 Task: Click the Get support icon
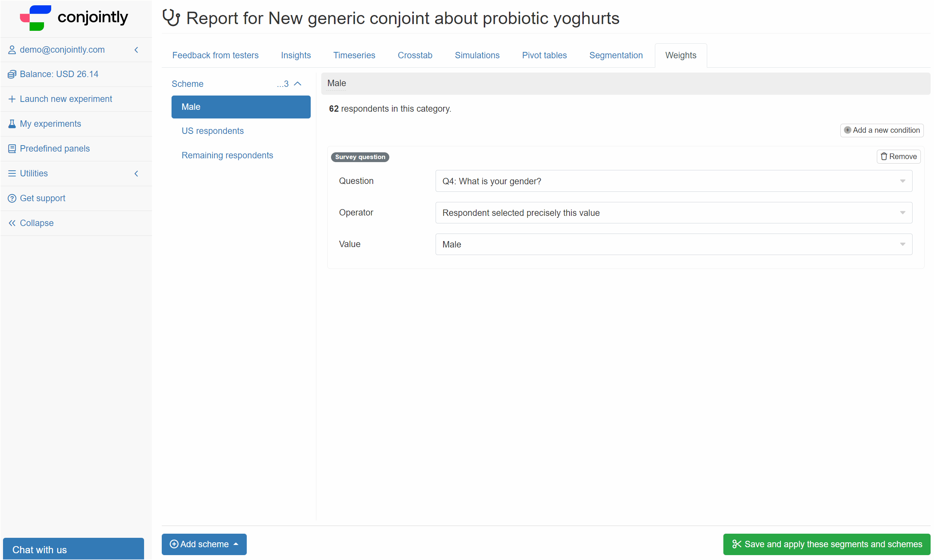(11, 198)
